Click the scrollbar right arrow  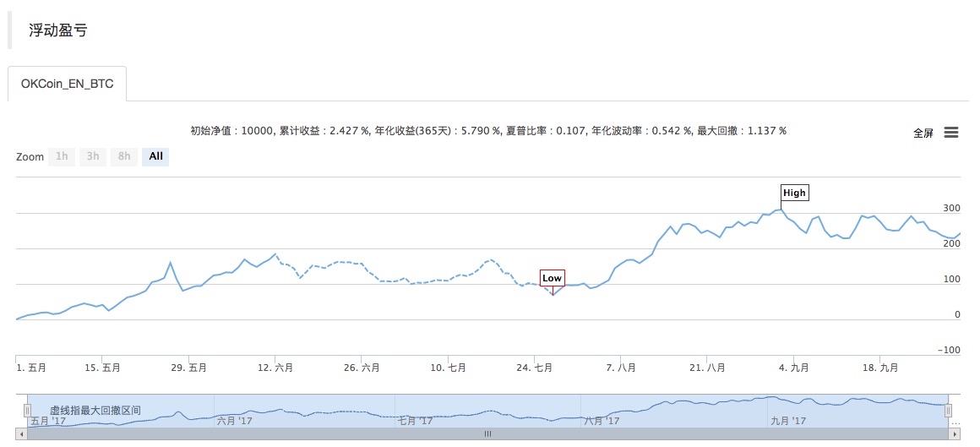pyautogui.click(x=955, y=433)
